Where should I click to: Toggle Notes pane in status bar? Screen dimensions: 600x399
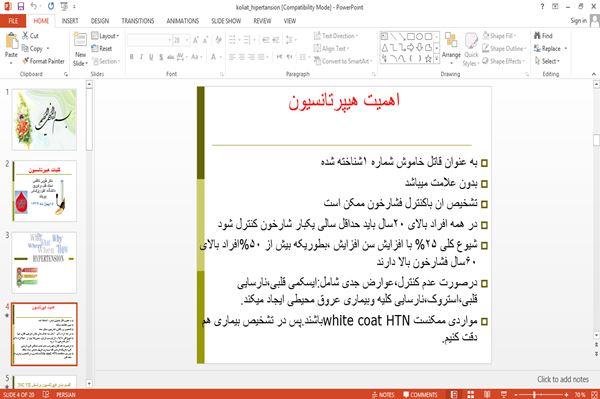click(383, 394)
